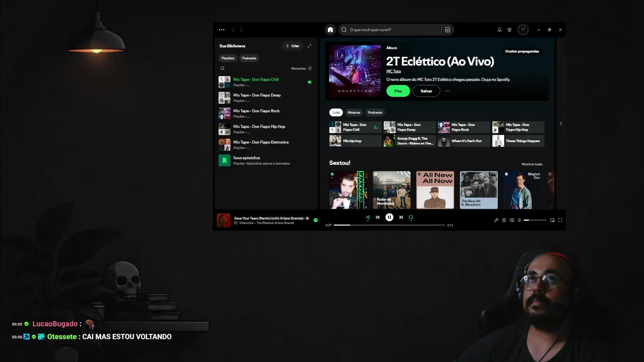Click Mostrar tudo for Sextou!
This screenshot has width=644, height=362.
pyautogui.click(x=532, y=164)
